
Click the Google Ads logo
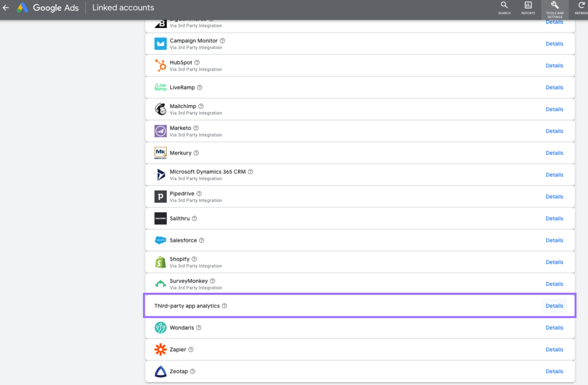point(23,8)
